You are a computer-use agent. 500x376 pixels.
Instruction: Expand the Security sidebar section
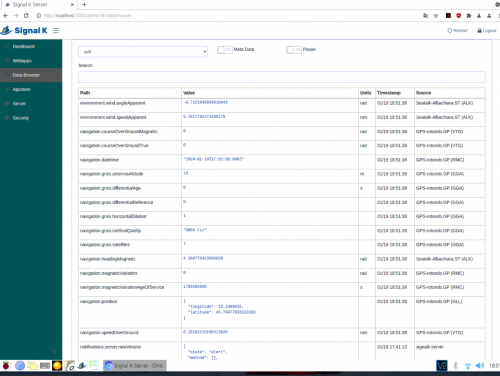coord(31,118)
